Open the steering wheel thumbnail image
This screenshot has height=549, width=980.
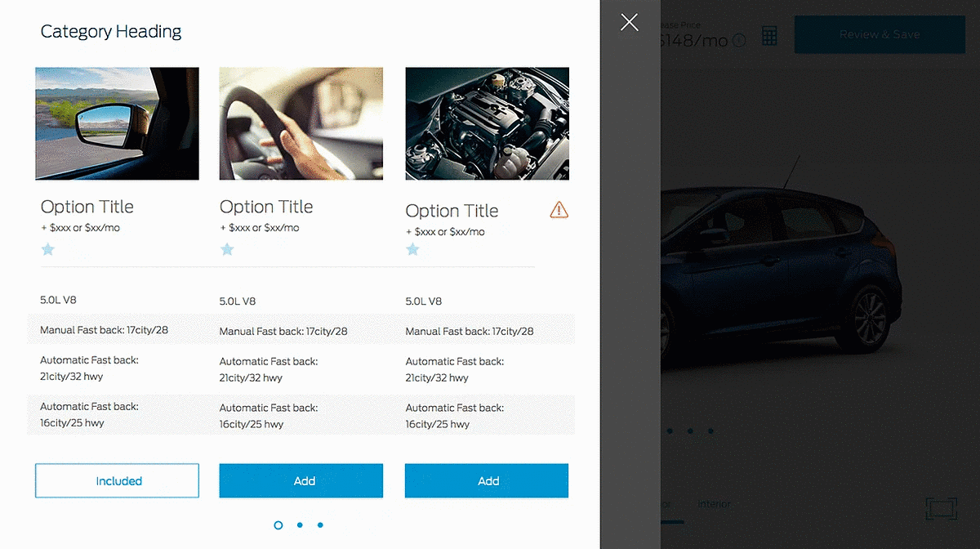tap(301, 123)
